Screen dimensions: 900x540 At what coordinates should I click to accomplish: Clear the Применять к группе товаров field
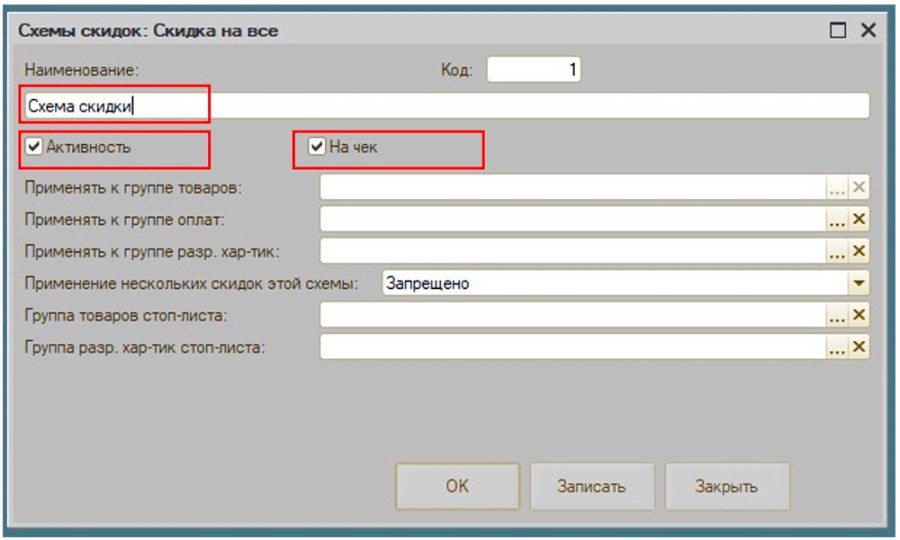[x=859, y=188]
